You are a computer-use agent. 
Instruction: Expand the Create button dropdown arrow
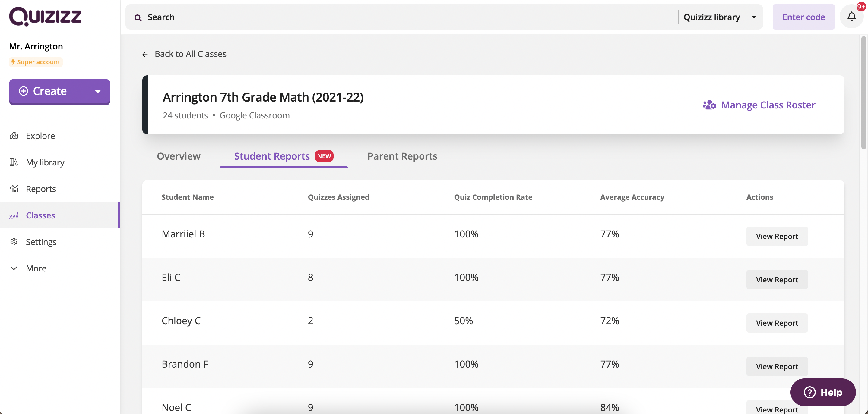click(97, 91)
